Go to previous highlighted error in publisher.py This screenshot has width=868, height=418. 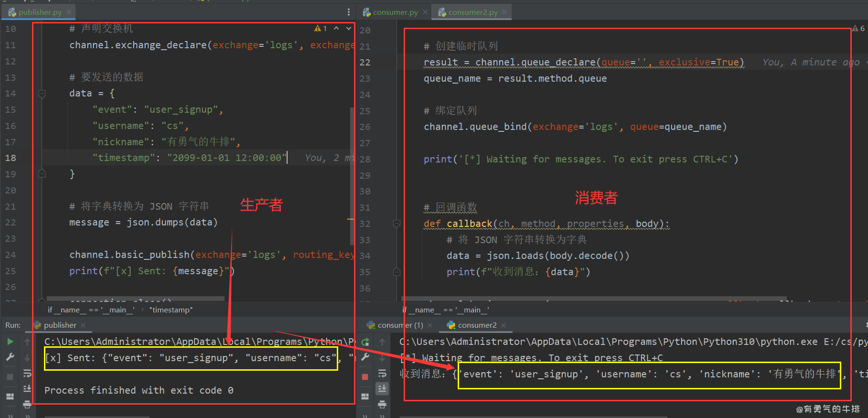point(336,29)
